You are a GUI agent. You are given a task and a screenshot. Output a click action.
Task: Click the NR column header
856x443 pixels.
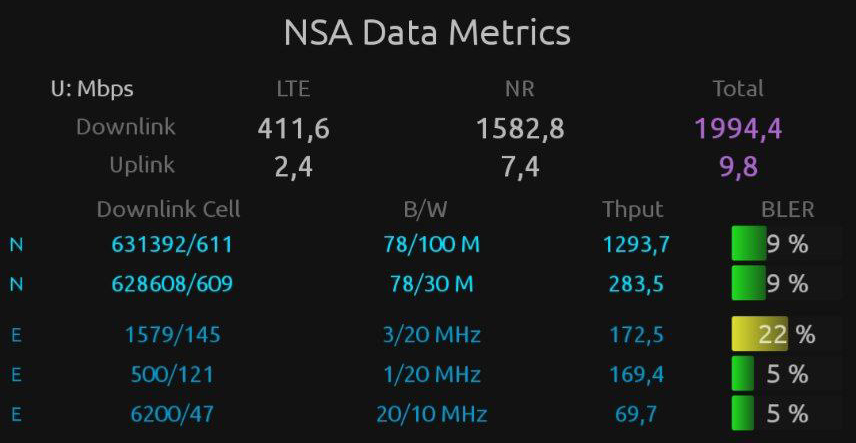[519, 89]
